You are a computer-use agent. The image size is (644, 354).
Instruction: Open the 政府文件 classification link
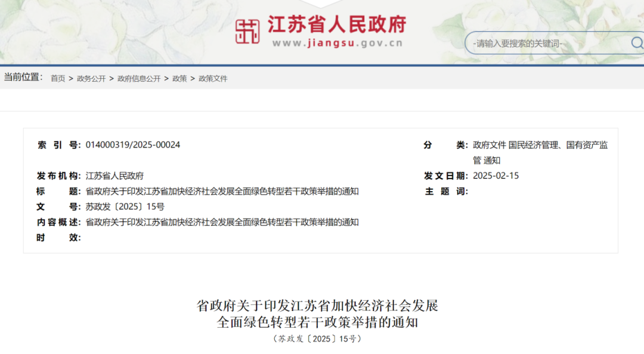pos(490,145)
